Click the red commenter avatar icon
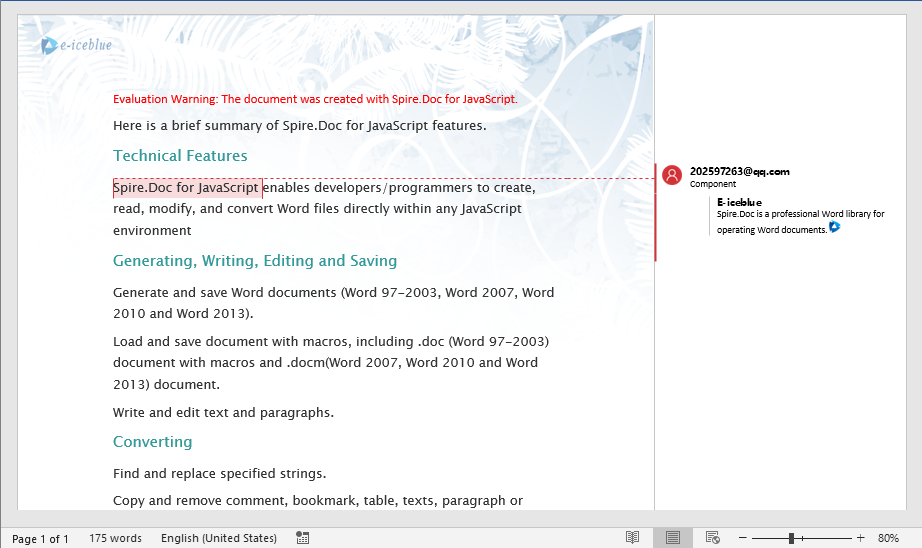Screen dimensions: 922x548 [672, 175]
